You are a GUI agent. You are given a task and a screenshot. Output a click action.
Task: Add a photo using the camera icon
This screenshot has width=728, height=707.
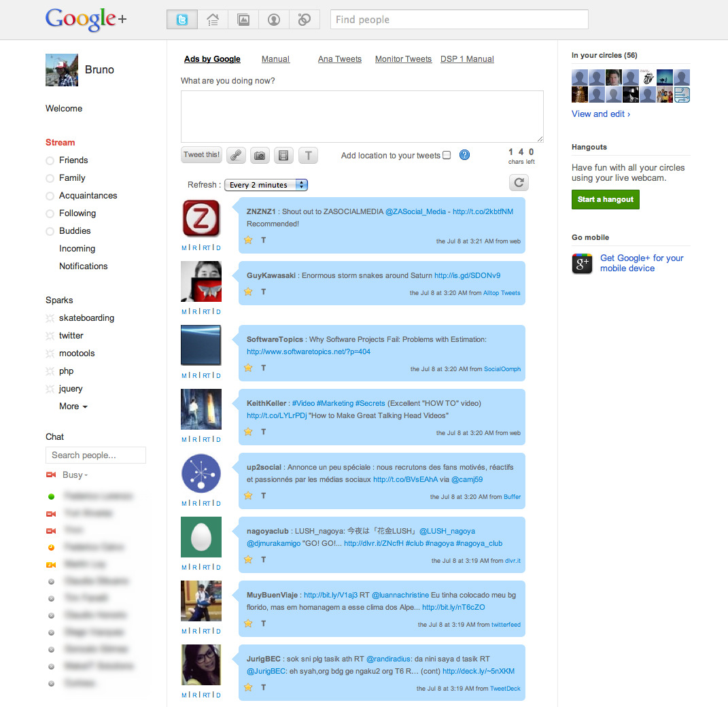pos(260,155)
